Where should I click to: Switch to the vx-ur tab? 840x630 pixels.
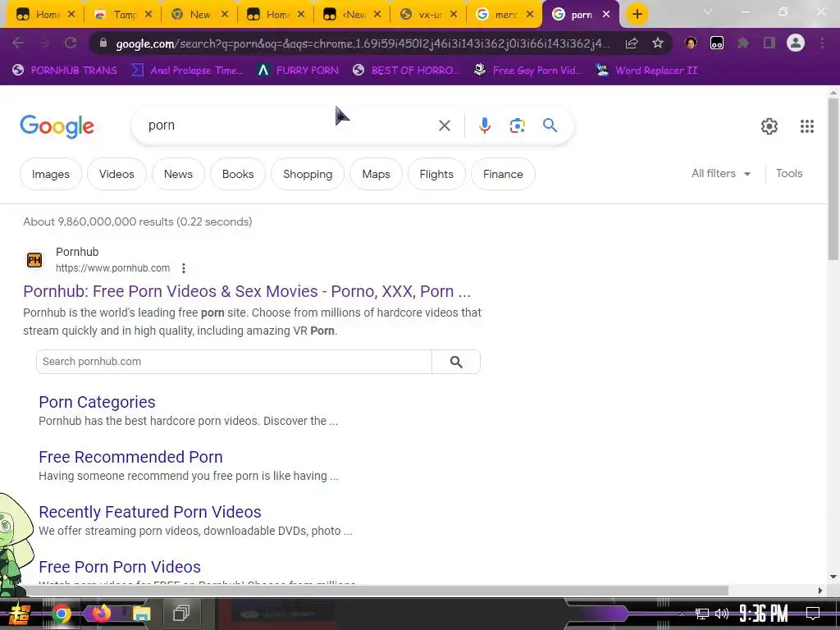pos(428,15)
